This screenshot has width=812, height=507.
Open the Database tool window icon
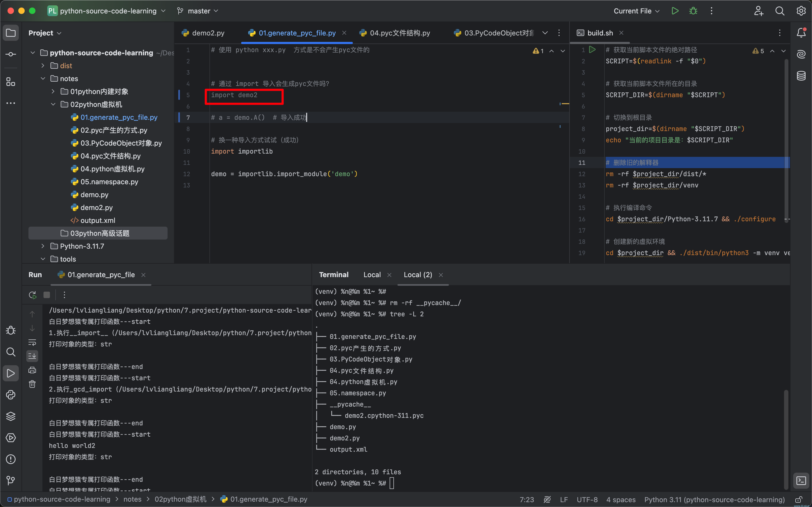(801, 76)
